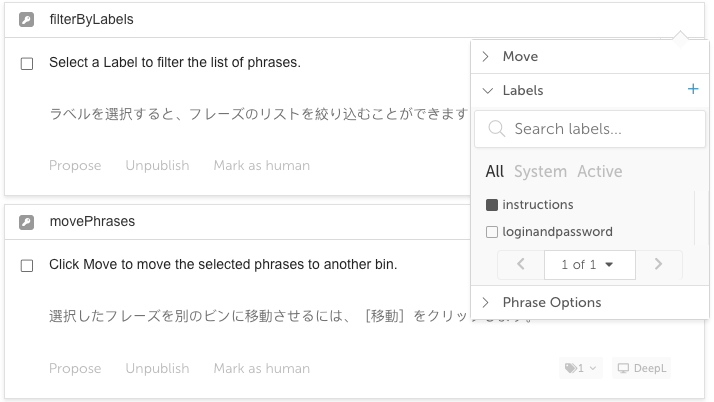The height and width of the screenshot is (402, 714).
Task: Click the DeepL machine translation badge
Action: (x=642, y=368)
